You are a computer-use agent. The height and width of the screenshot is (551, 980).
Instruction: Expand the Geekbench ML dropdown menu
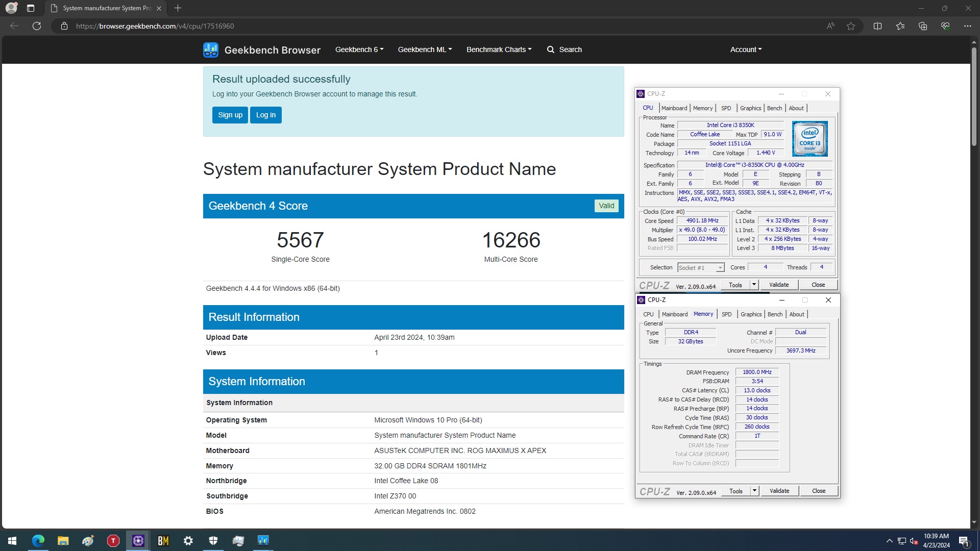[425, 49]
